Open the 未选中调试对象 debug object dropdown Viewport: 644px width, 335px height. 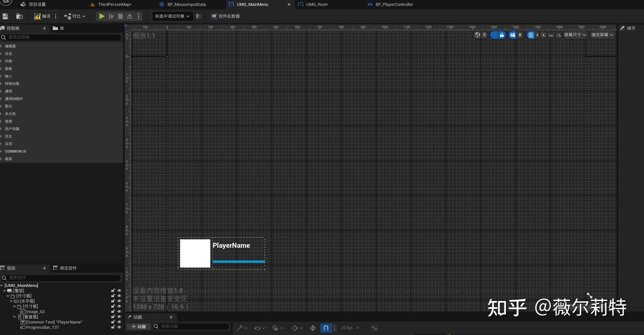click(x=172, y=16)
